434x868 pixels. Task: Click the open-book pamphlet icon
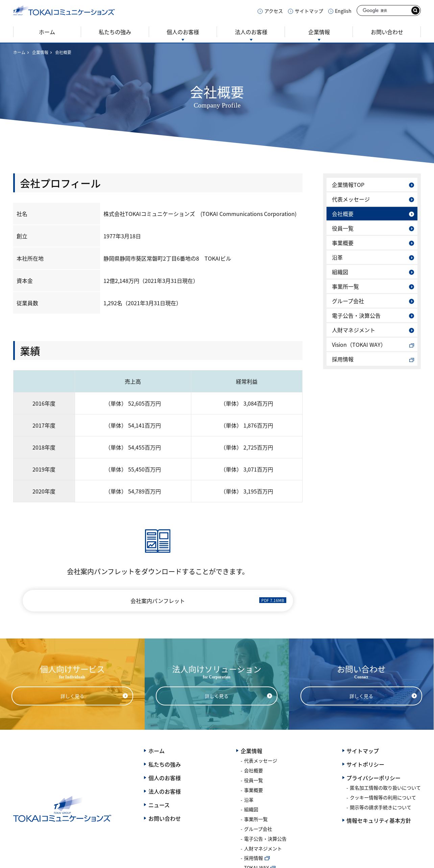pos(158,541)
